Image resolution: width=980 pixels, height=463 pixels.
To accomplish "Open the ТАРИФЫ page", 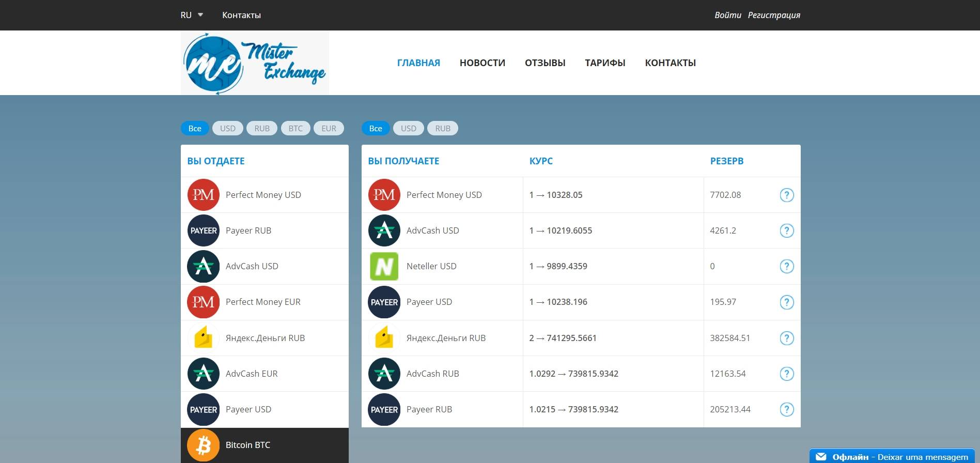I will 605,63.
